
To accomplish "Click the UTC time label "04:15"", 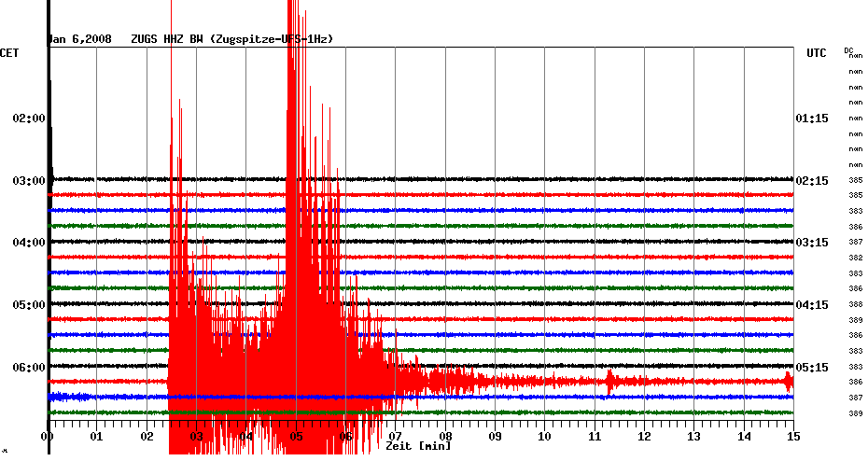I will (x=812, y=305).
